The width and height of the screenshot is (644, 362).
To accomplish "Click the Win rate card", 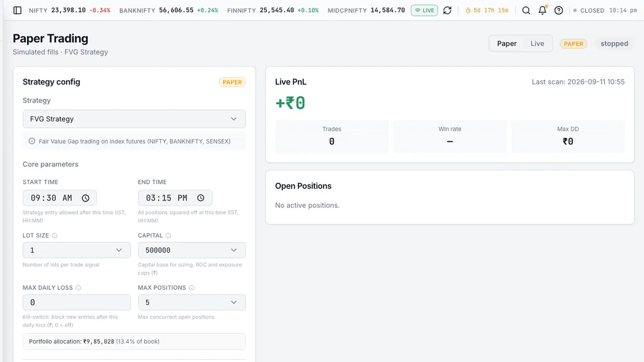I will 450,136.
